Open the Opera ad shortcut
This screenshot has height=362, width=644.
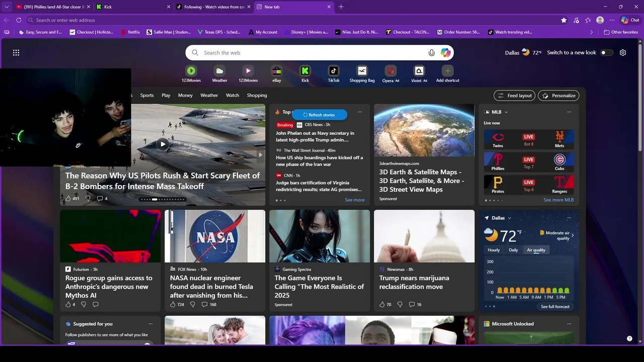pos(390,74)
